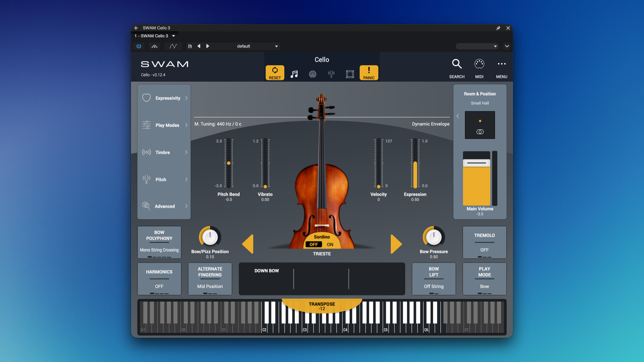The width and height of the screenshot is (644, 362).
Task: Toggle the plugin power bypass icon
Action: 139,46
